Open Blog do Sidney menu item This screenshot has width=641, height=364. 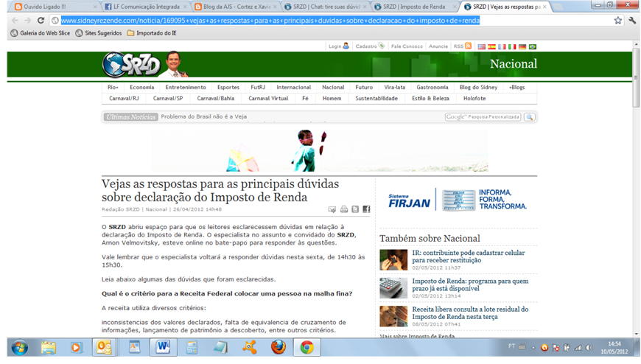click(478, 87)
